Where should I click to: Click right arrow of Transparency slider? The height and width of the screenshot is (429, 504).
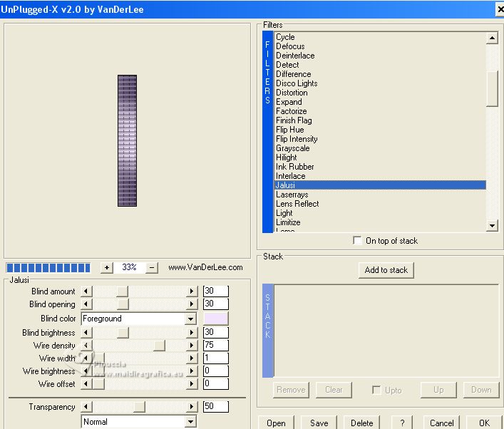192,407
